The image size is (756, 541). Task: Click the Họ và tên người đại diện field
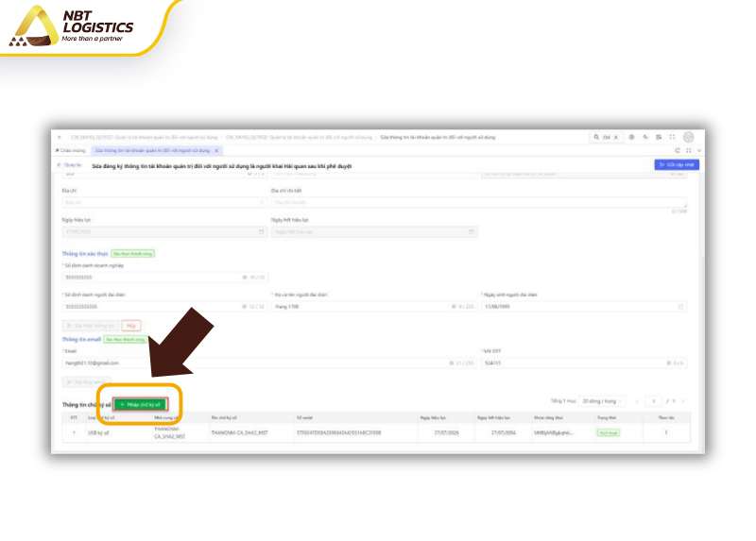[x=374, y=307]
